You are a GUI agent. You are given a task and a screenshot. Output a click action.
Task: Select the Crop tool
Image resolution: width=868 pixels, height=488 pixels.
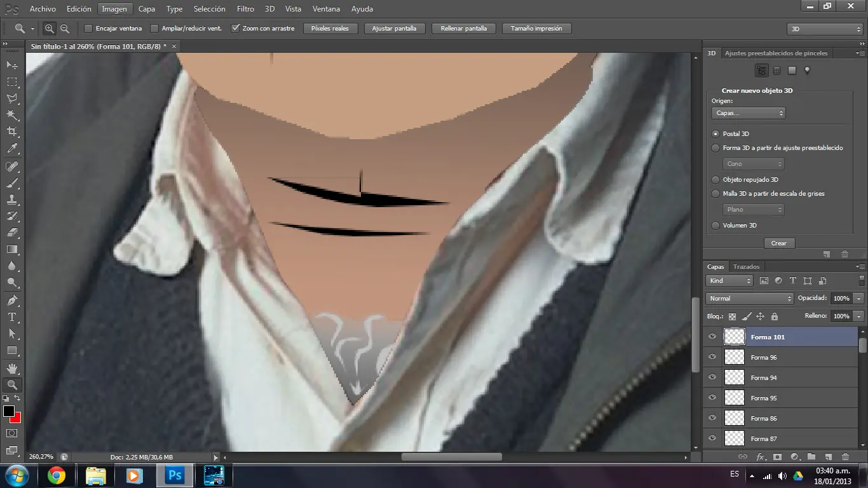(12, 132)
